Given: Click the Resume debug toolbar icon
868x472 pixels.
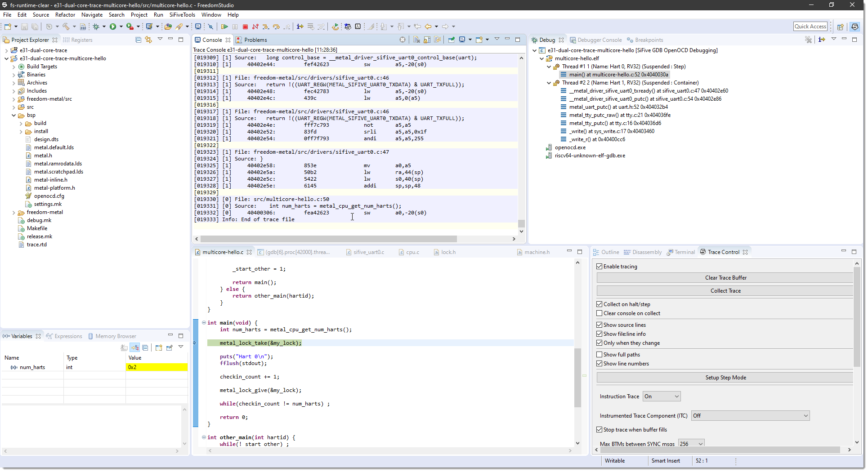Looking at the screenshot, I should click(x=224, y=27).
